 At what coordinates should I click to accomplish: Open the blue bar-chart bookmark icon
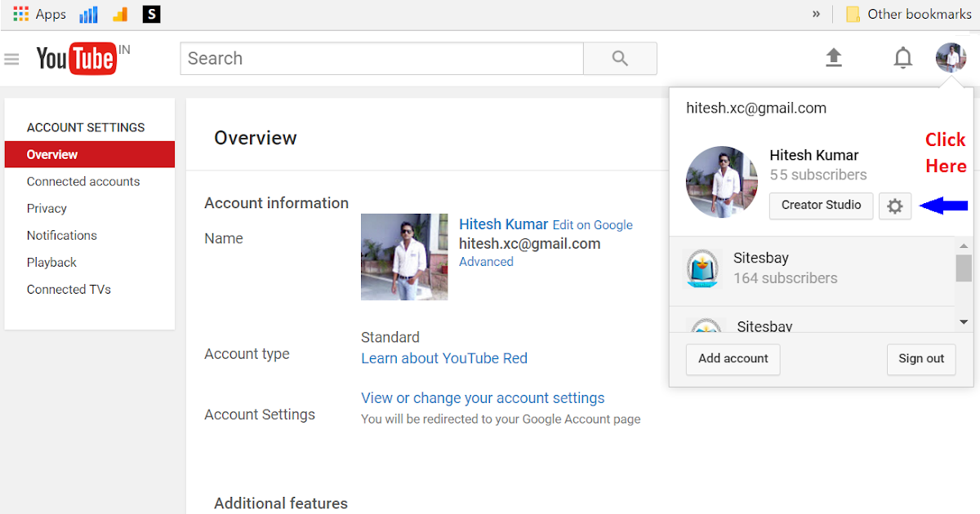click(88, 14)
